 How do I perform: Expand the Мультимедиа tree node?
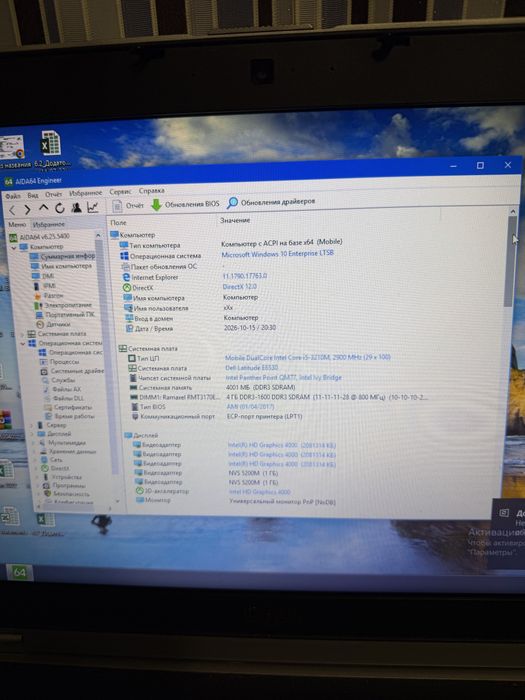coord(34,442)
